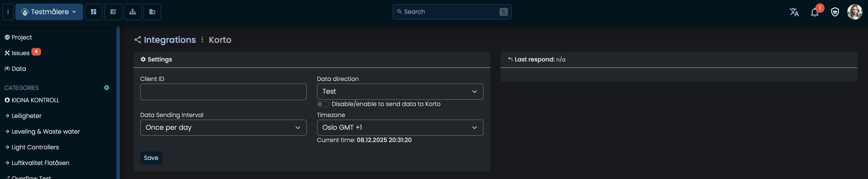The width and height of the screenshot is (868, 179).
Task: Click the Last respond arrow icon
Action: [x=510, y=59]
